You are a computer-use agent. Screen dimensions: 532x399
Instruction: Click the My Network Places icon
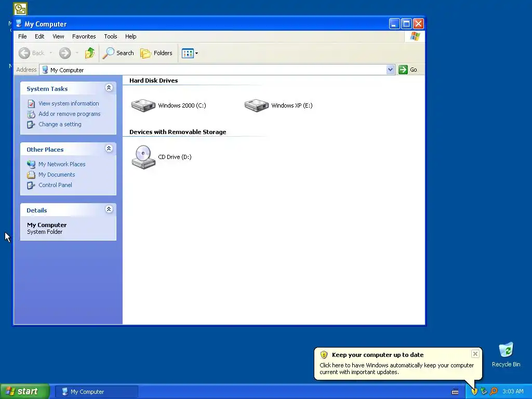(31, 164)
